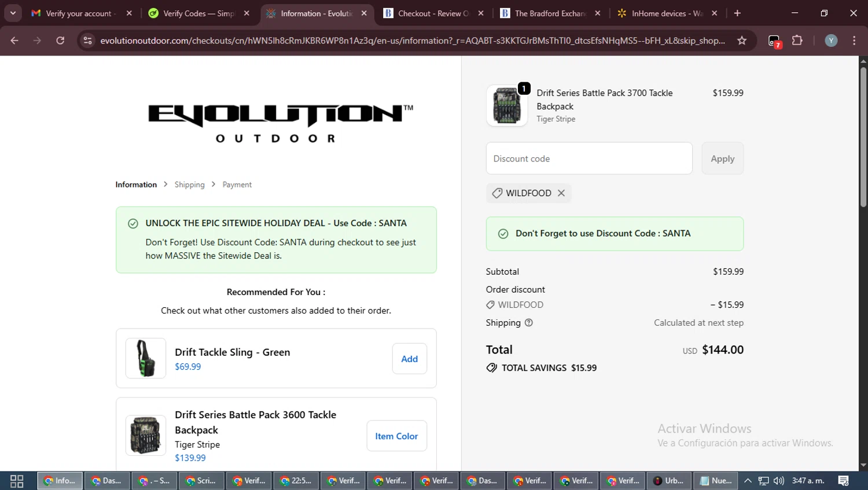
Task: Click the page vertical scrollbar thumb
Action: pyautogui.click(x=863, y=137)
